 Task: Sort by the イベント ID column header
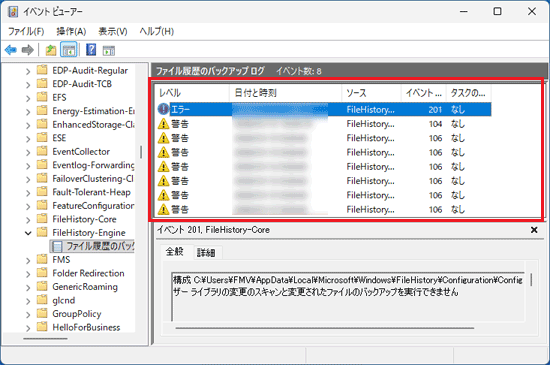(x=424, y=93)
